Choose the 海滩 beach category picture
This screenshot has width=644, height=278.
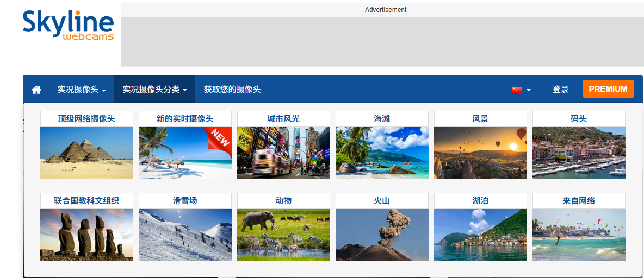382,153
